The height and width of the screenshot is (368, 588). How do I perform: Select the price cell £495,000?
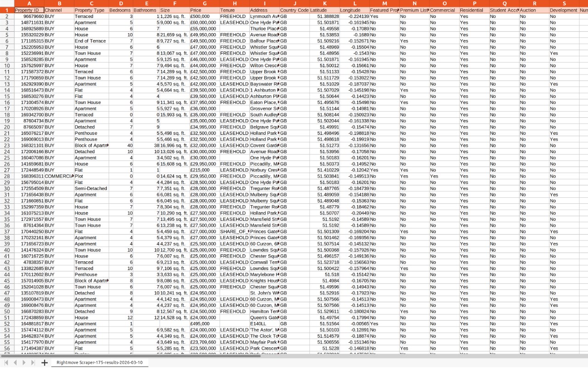(x=204, y=324)
